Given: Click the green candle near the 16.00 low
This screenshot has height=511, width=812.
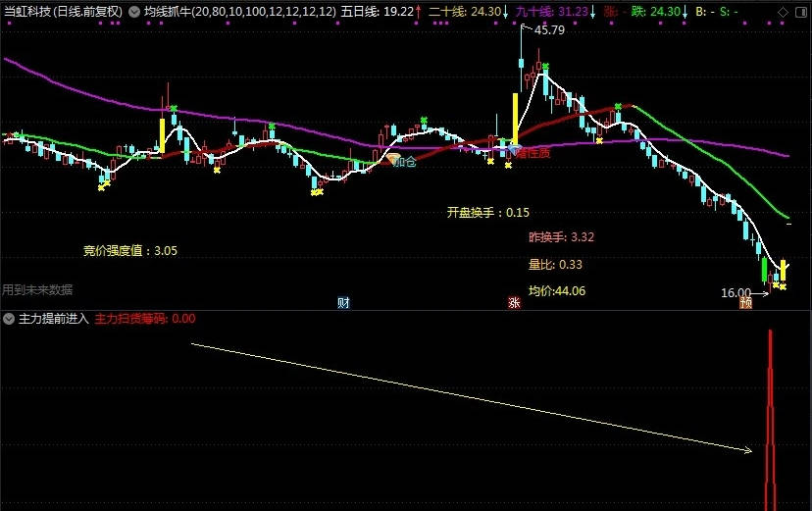Looking at the screenshot, I should (764, 270).
